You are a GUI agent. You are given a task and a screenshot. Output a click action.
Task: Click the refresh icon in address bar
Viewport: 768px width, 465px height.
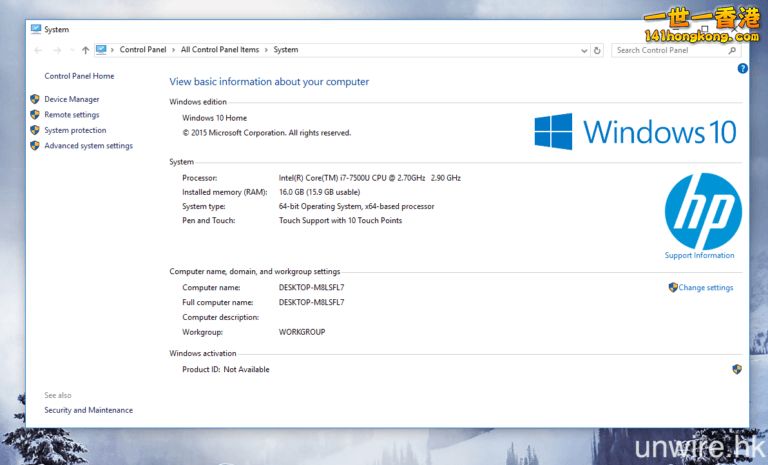pos(597,50)
